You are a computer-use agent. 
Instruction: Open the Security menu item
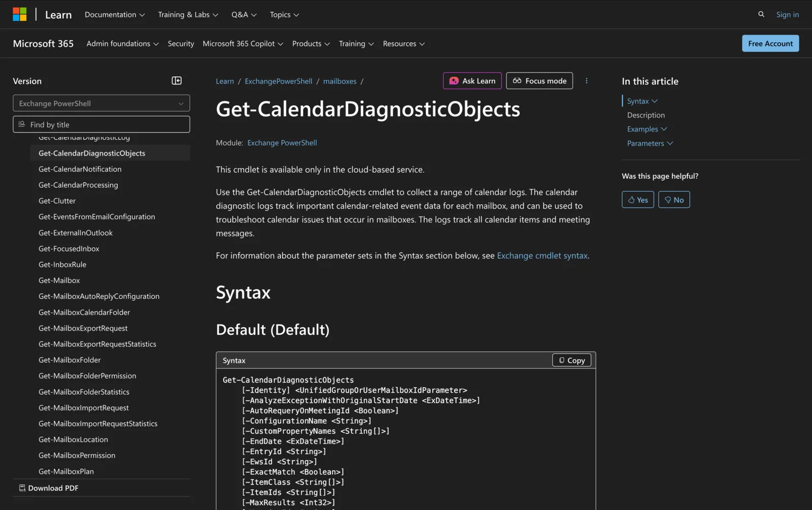[181, 43]
